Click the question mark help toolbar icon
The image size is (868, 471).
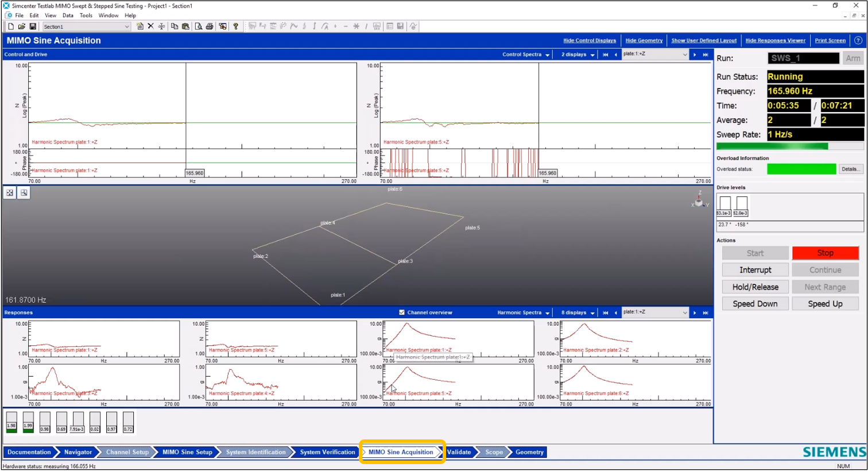tap(235, 26)
